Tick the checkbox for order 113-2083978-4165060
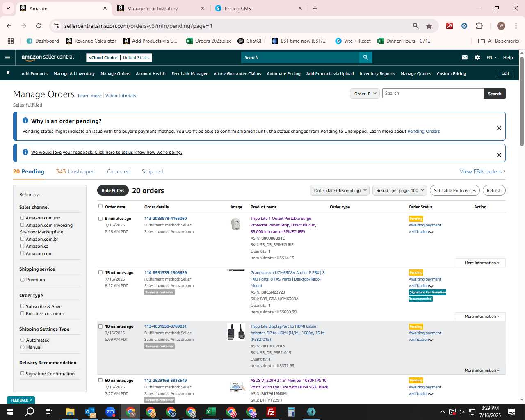 coord(100,219)
